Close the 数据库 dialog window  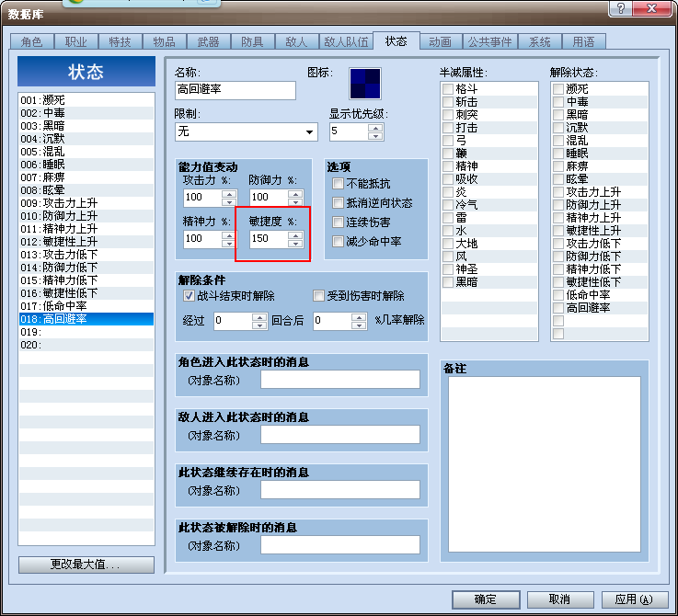pos(652,8)
